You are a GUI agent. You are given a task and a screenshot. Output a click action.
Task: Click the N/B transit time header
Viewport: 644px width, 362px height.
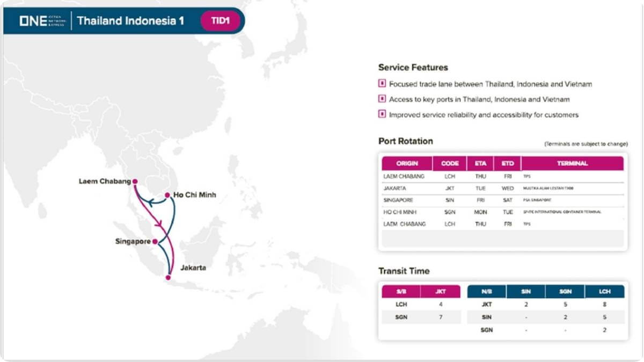point(486,292)
